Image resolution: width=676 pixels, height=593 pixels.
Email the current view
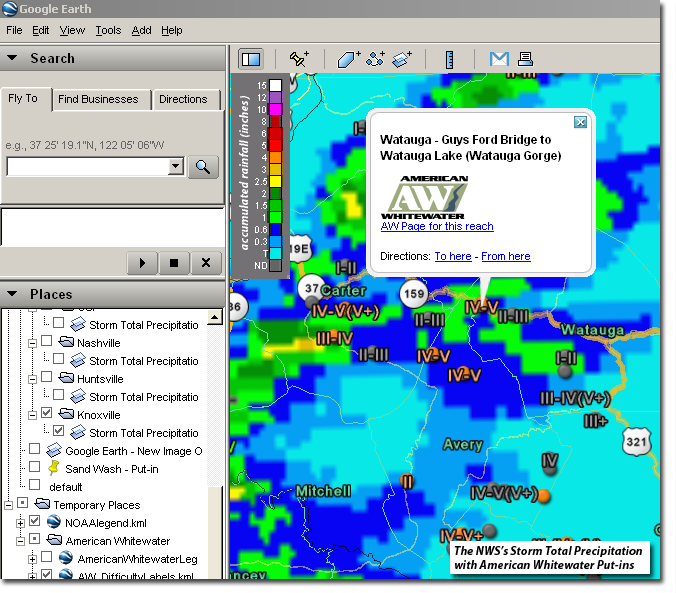point(499,59)
